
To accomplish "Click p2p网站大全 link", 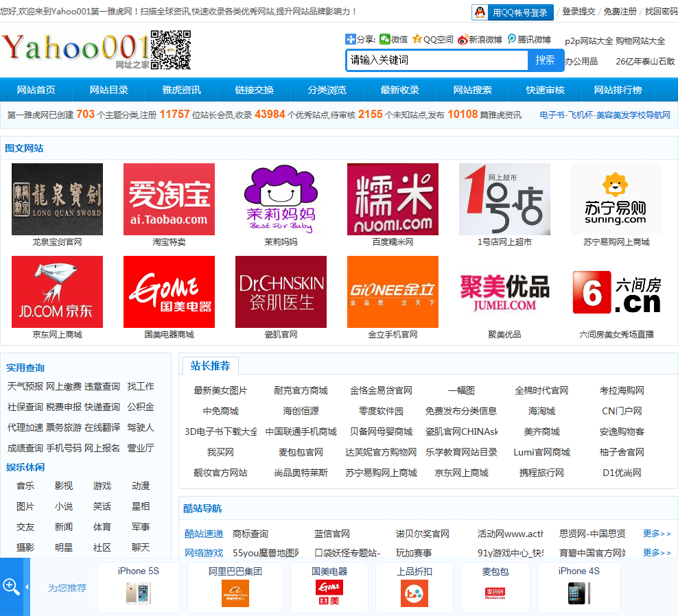I will click(589, 41).
